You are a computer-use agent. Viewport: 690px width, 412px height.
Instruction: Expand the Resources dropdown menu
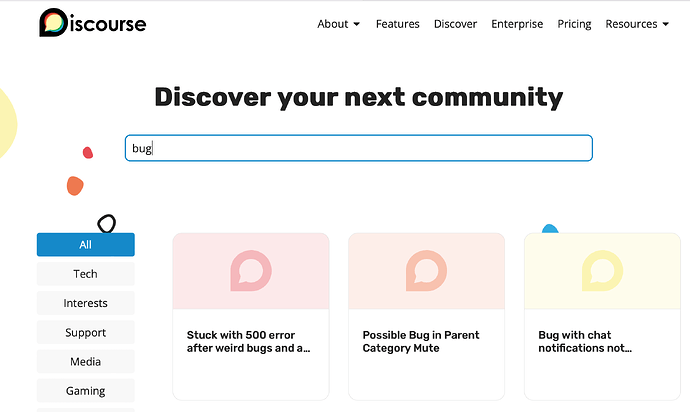pos(637,24)
